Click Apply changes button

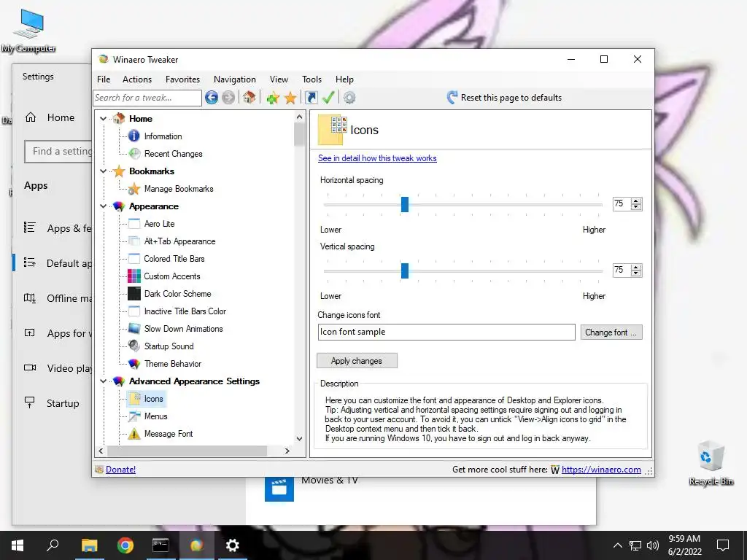(357, 361)
